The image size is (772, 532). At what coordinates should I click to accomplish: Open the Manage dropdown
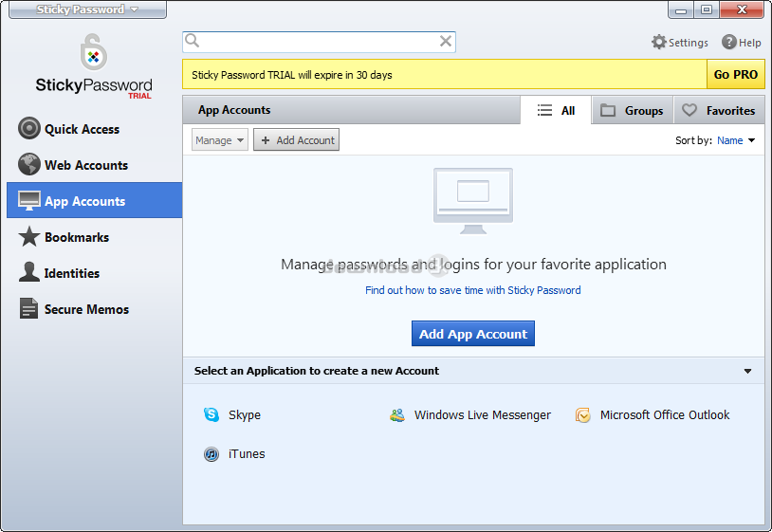220,140
